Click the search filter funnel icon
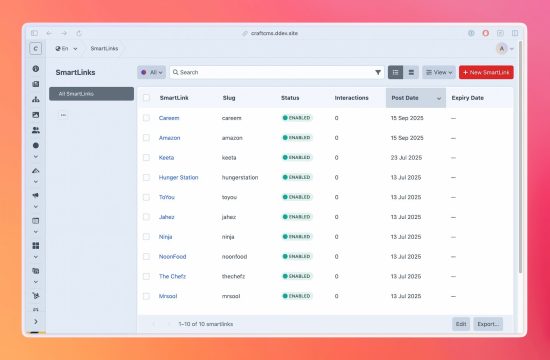Viewport: 550px width, 360px height. tap(378, 73)
